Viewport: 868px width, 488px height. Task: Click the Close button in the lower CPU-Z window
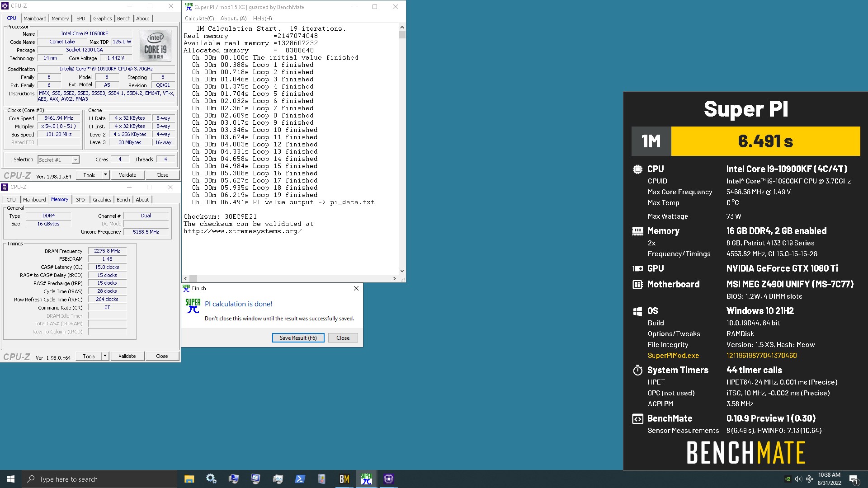(x=162, y=356)
